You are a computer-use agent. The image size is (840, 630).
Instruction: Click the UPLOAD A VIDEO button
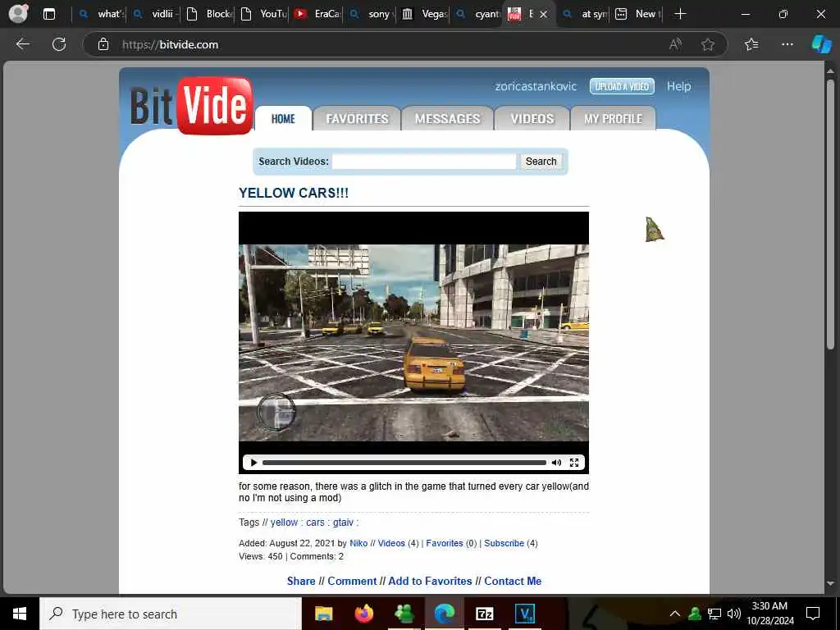[x=622, y=86]
